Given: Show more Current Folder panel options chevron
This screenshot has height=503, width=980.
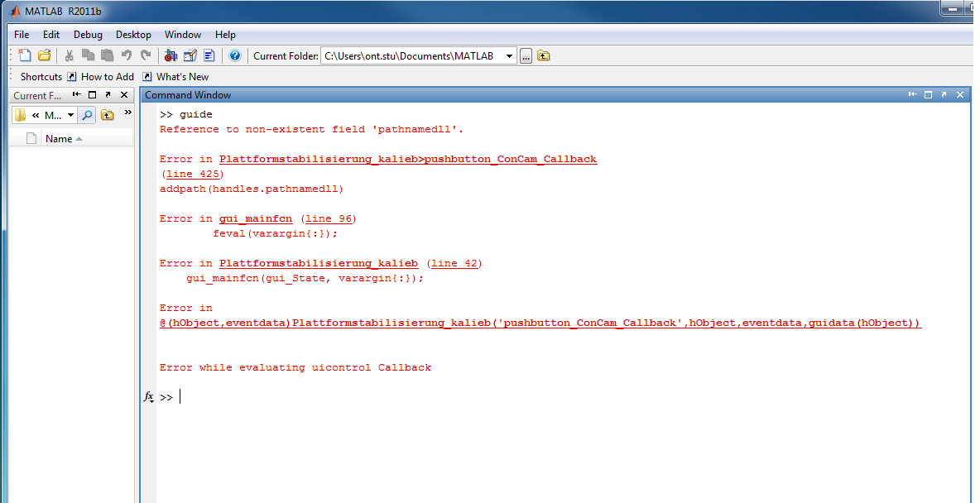Looking at the screenshot, I should point(127,113).
